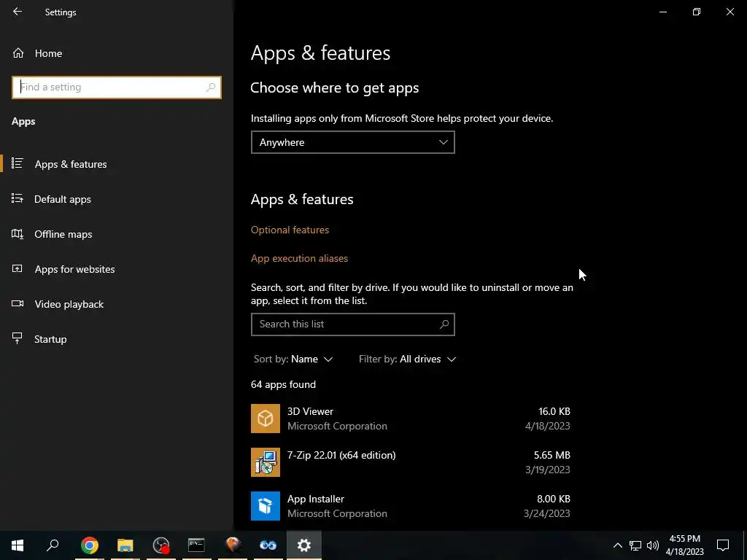Open the orange bird taskbar app

[x=233, y=545]
